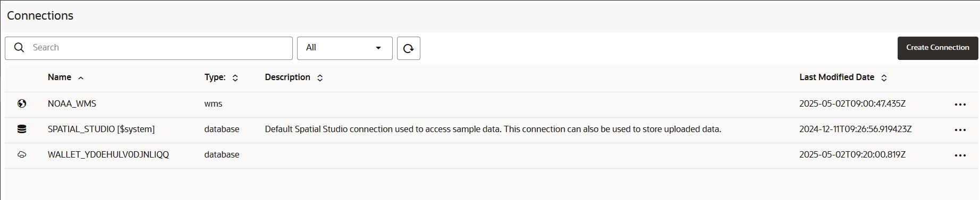The width and height of the screenshot is (980, 200).
Task: Select the SPATIAL_STUDIO [$system] connection name
Action: pos(101,129)
